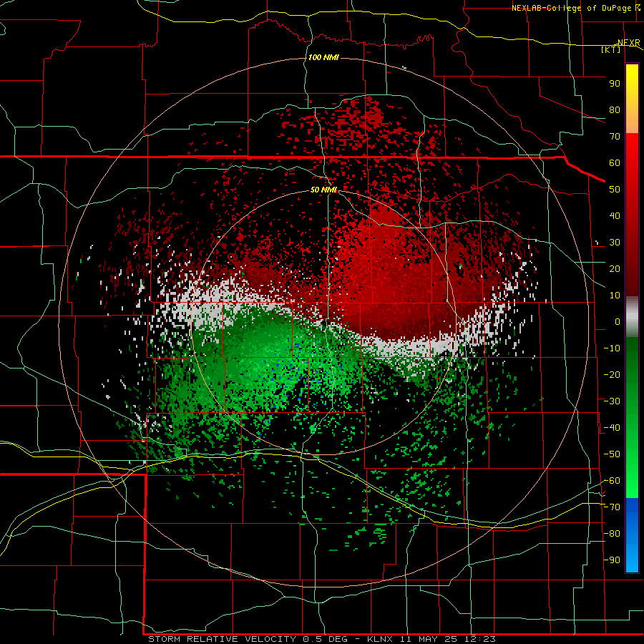Screen dimensions: 644x644
Task: Click the -60 value on the velocity scale
Action: pos(612,481)
